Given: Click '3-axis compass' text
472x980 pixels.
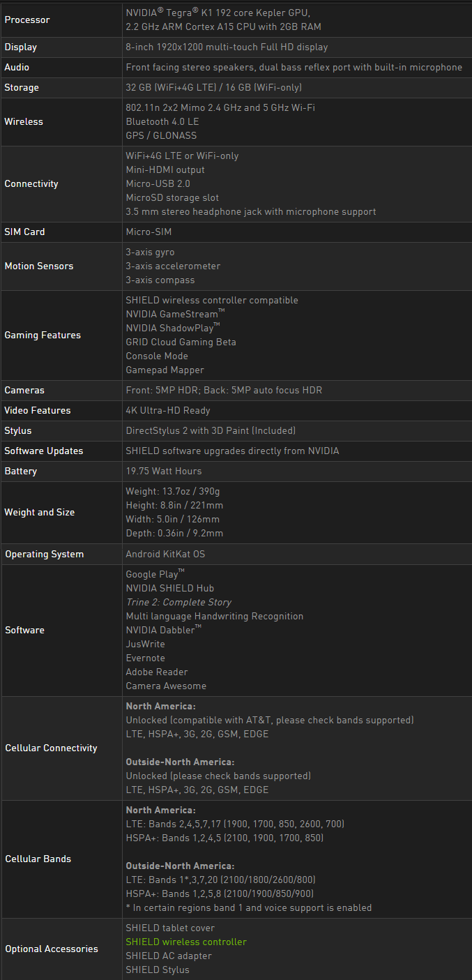Looking at the screenshot, I should pos(160,280).
